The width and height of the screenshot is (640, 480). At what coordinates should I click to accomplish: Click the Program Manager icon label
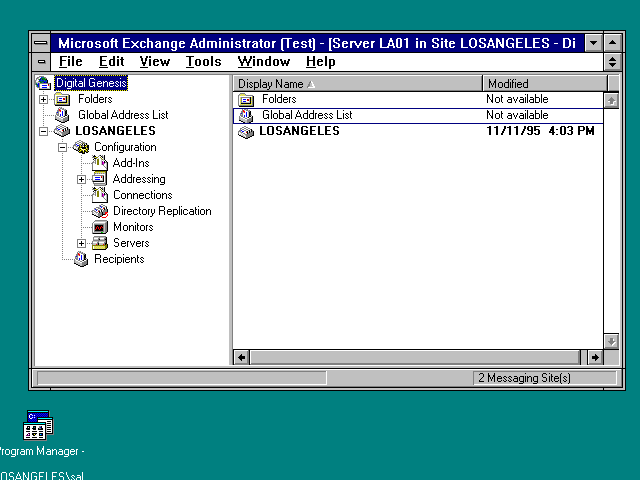pyautogui.click(x=40, y=451)
